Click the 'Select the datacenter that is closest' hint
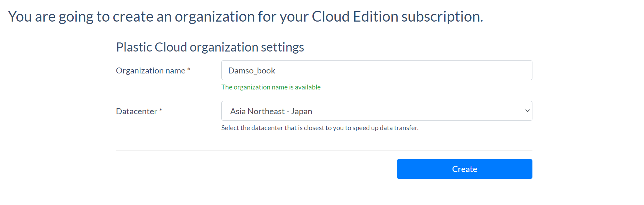This screenshot has height=205, width=644. [320, 128]
